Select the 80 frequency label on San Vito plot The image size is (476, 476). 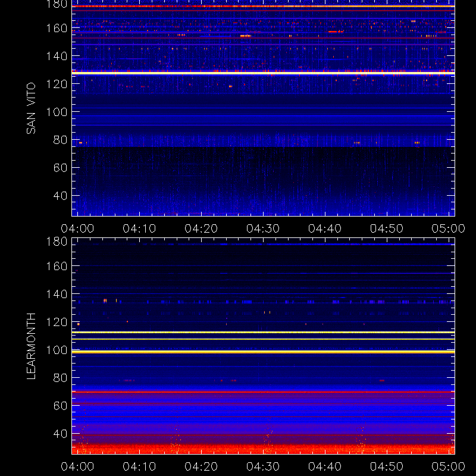coord(60,140)
